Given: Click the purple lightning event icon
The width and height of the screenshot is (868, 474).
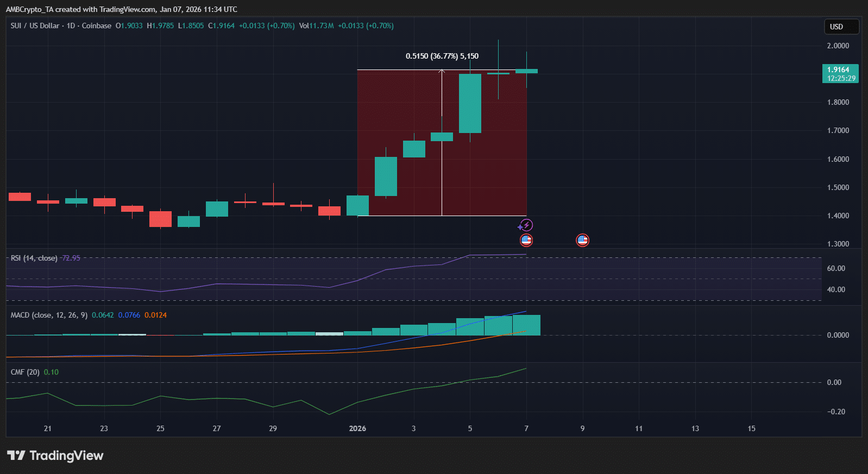Looking at the screenshot, I should click(x=526, y=225).
